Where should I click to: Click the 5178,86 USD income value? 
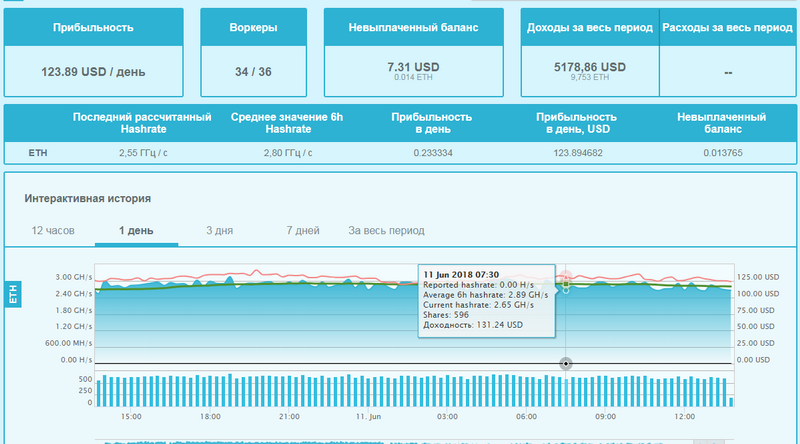590,67
